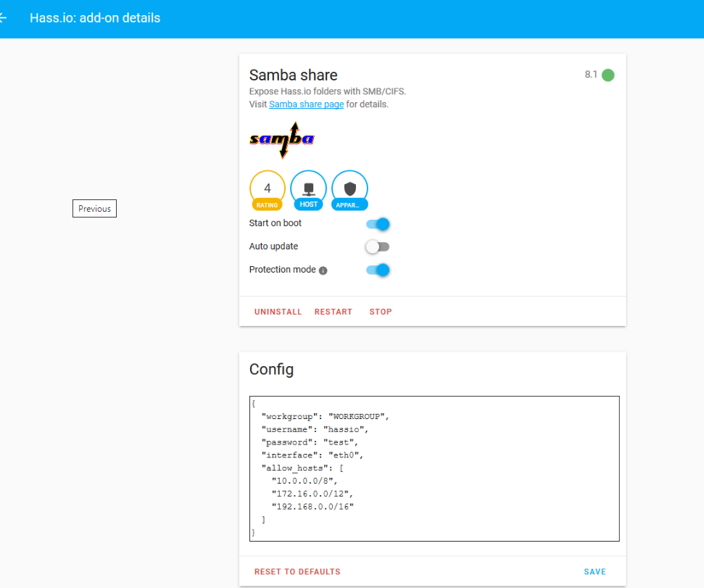The width and height of the screenshot is (704, 588).
Task: Click the AppArmor shield badge
Action: (x=349, y=190)
